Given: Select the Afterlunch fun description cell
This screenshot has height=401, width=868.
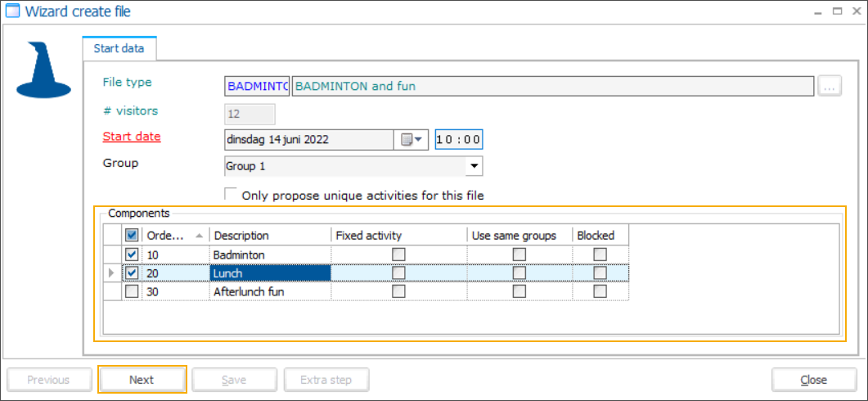Looking at the screenshot, I should click(x=270, y=291).
